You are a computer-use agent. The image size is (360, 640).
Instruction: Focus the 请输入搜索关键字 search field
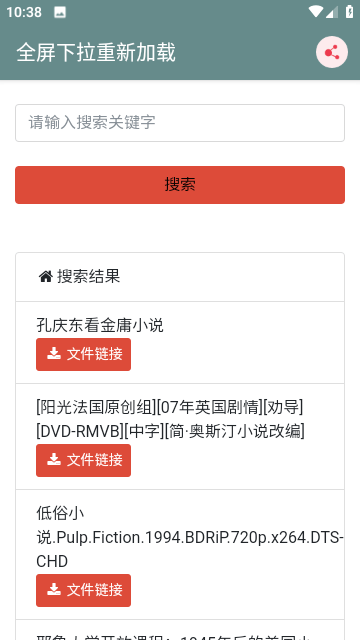point(180,123)
